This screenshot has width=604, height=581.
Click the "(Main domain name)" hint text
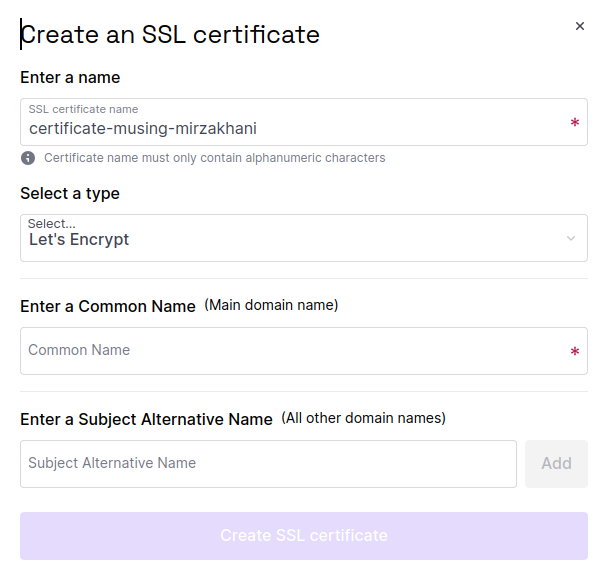pyautogui.click(x=271, y=306)
